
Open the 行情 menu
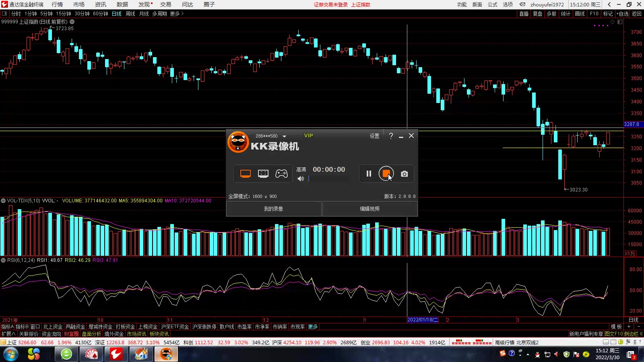click(x=57, y=4)
